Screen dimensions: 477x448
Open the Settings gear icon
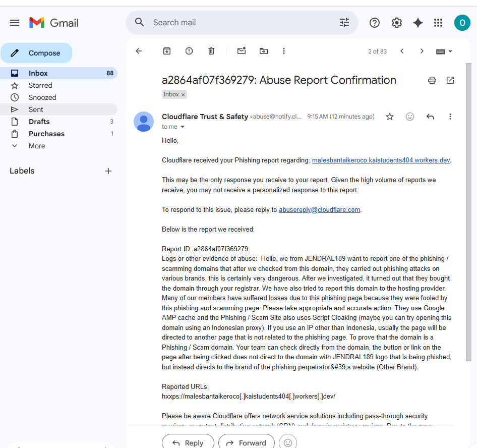(x=396, y=23)
